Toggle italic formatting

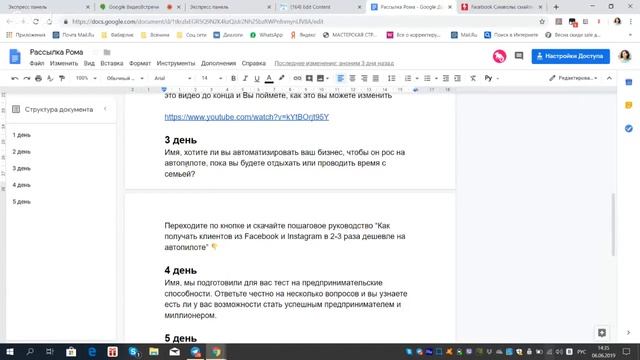[245, 78]
